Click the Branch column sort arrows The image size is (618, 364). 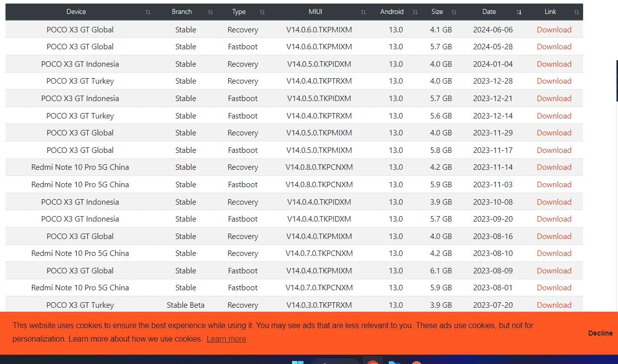(210, 12)
